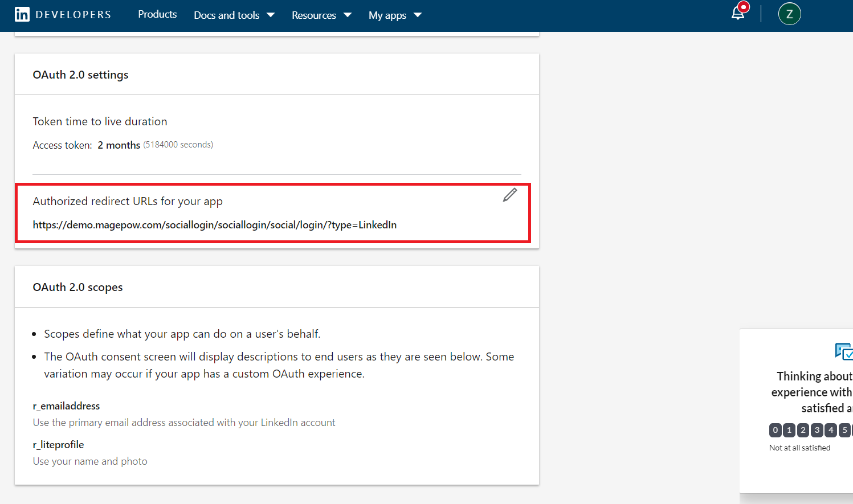Click the OAuth 2.0 settings heading
Viewport: 853px width, 504px height.
pyautogui.click(x=80, y=75)
